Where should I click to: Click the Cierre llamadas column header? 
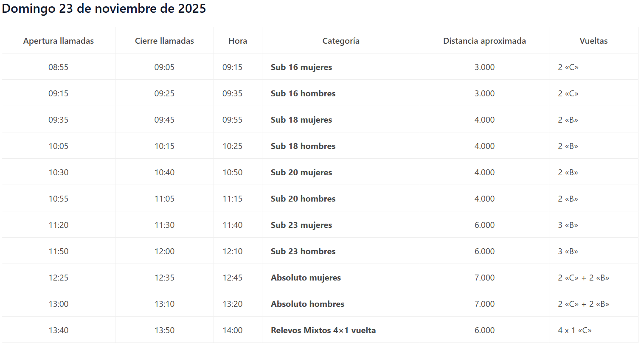[164, 41]
